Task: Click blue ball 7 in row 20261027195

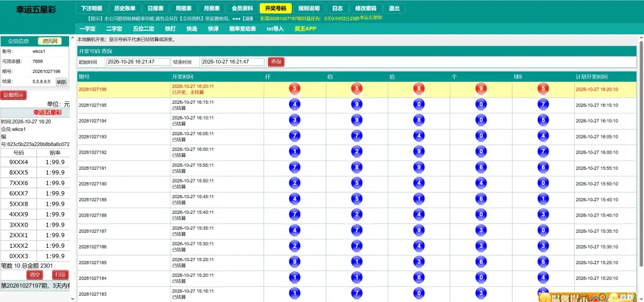Action: pyautogui.click(x=543, y=104)
